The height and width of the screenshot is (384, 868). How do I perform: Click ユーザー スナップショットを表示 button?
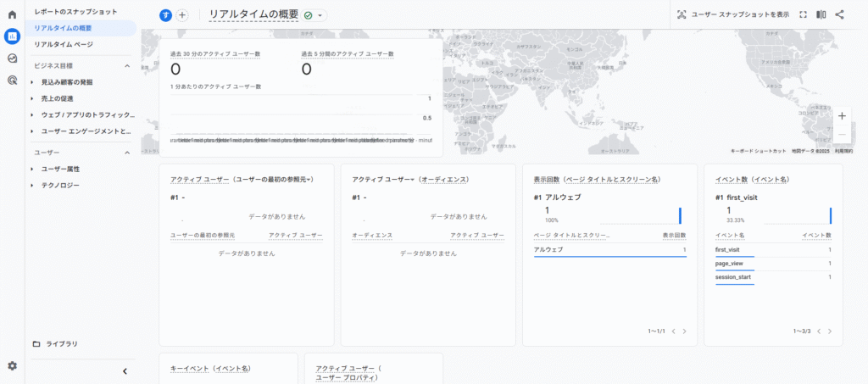click(733, 14)
